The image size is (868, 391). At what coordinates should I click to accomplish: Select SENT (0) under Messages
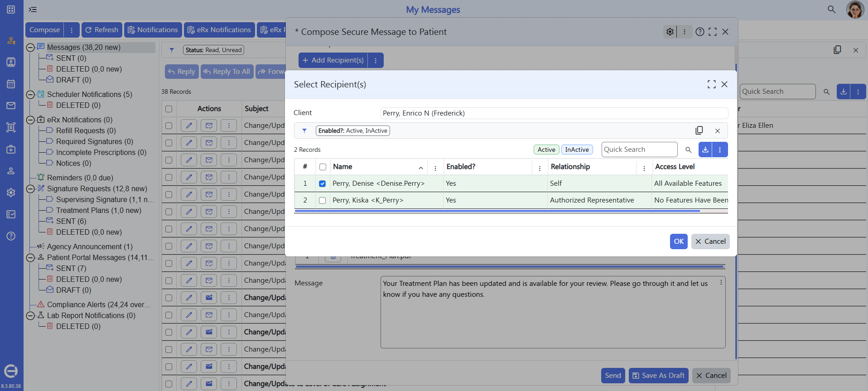[x=71, y=58]
